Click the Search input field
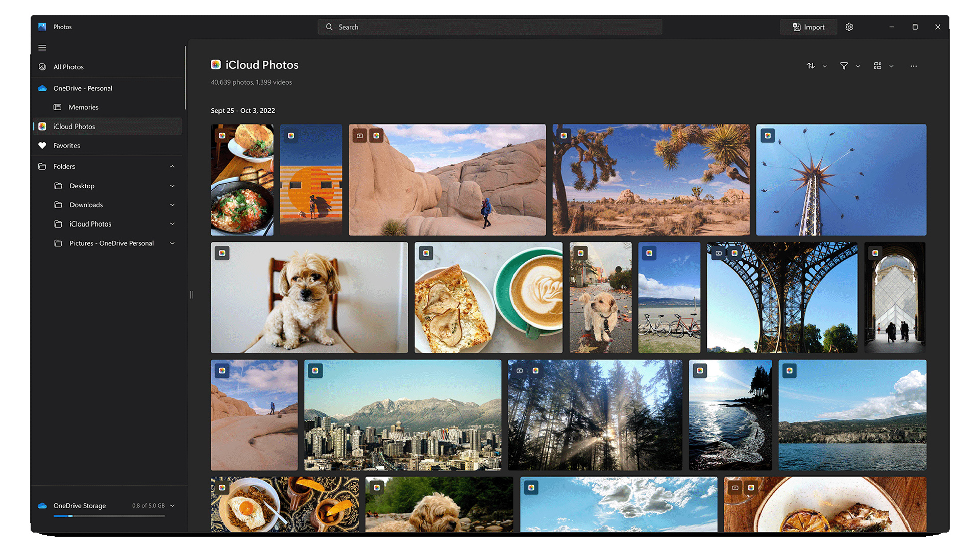The width and height of the screenshot is (980, 551). tap(489, 26)
